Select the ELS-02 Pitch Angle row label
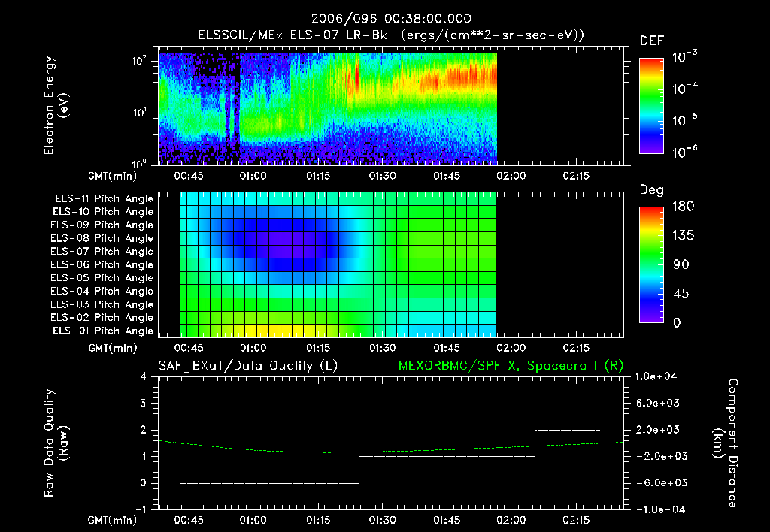770x532 pixels. (x=102, y=318)
